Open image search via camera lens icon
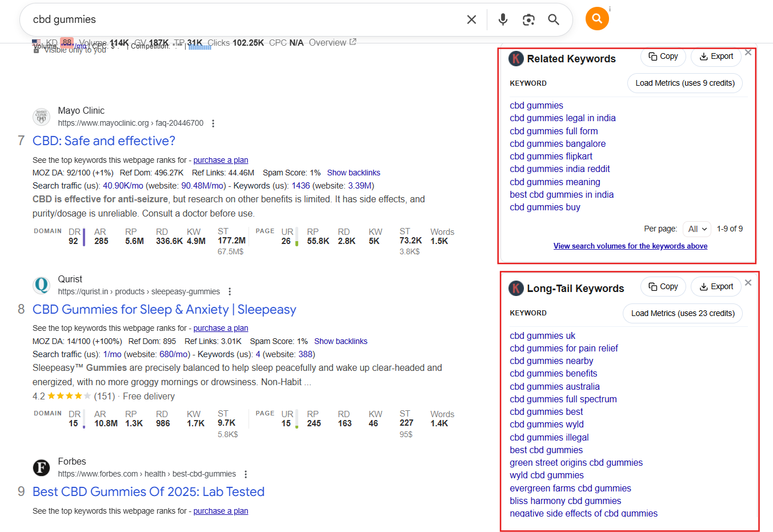Viewport: 773px width, 532px height. (528, 19)
